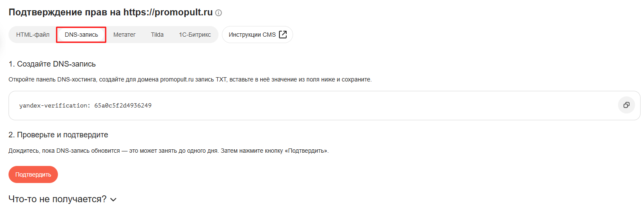The width and height of the screenshot is (644, 215).
Task: Click the red Подтвердить button
Action: [33, 174]
